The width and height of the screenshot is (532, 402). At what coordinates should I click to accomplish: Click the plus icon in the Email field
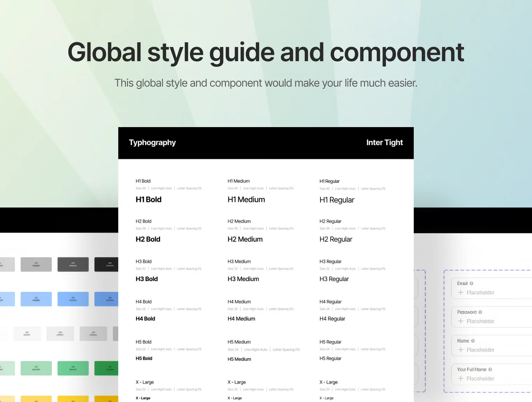click(x=461, y=292)
